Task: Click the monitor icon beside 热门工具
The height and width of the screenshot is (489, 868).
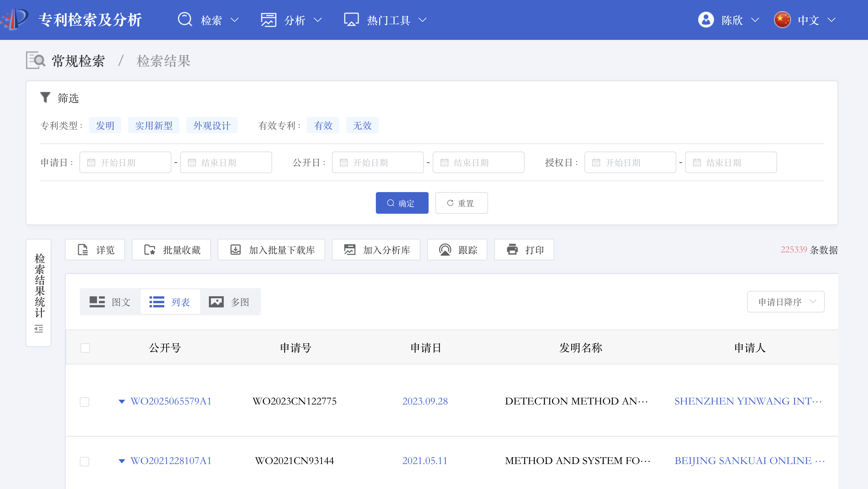Action: (351, 20)
